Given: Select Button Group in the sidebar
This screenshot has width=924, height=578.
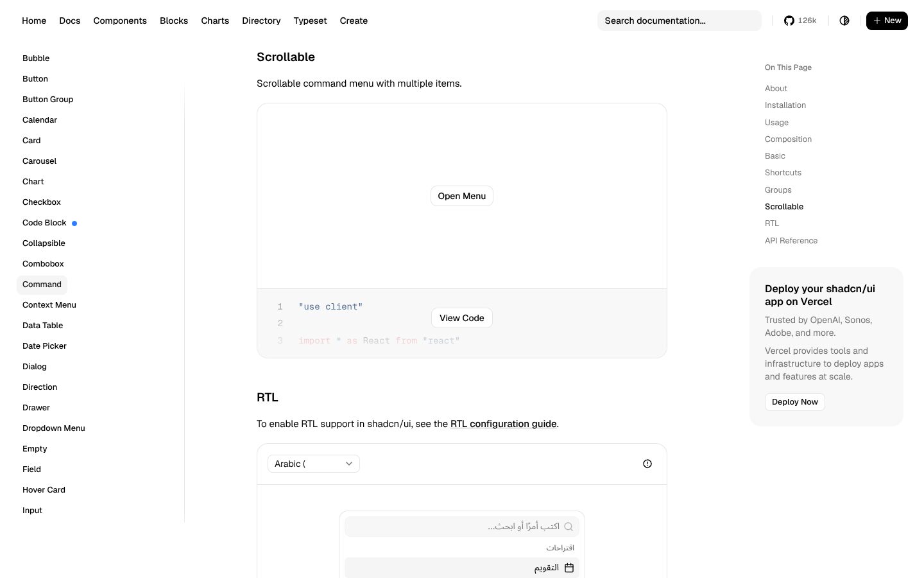Looking at the screenshot, I should tap(48, 100).
